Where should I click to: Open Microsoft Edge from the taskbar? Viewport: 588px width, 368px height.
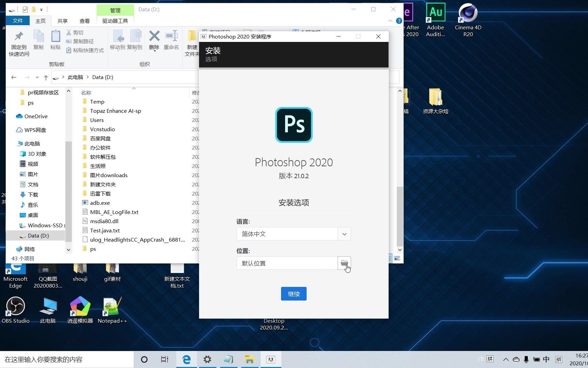coord(186,359)
